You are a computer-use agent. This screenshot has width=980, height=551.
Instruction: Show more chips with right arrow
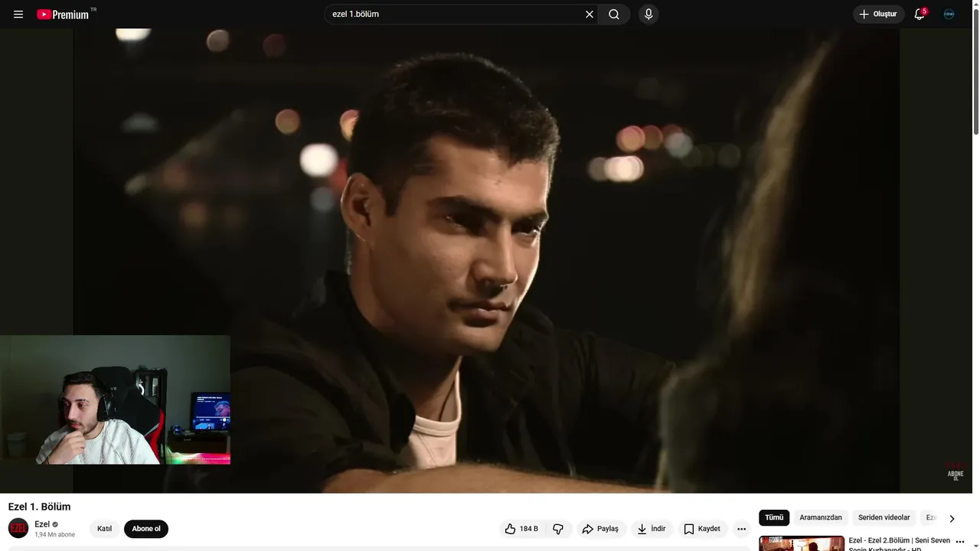coord(952,518)
